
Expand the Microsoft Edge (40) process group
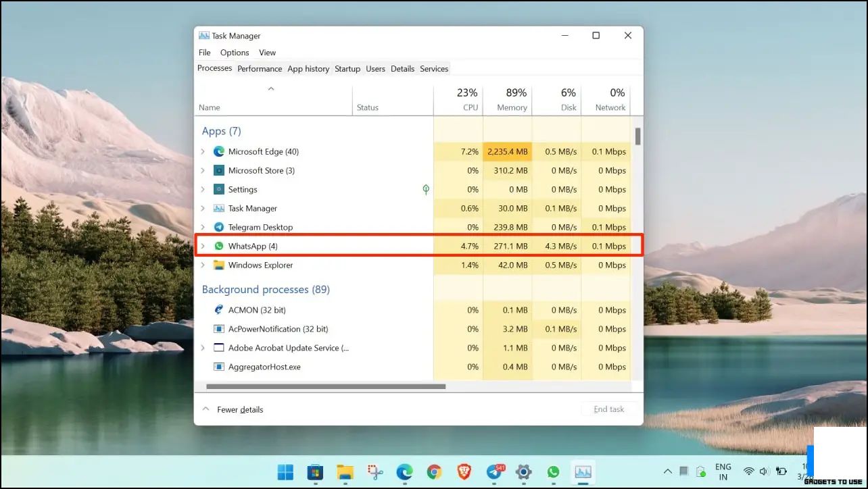tap(203, 151)
